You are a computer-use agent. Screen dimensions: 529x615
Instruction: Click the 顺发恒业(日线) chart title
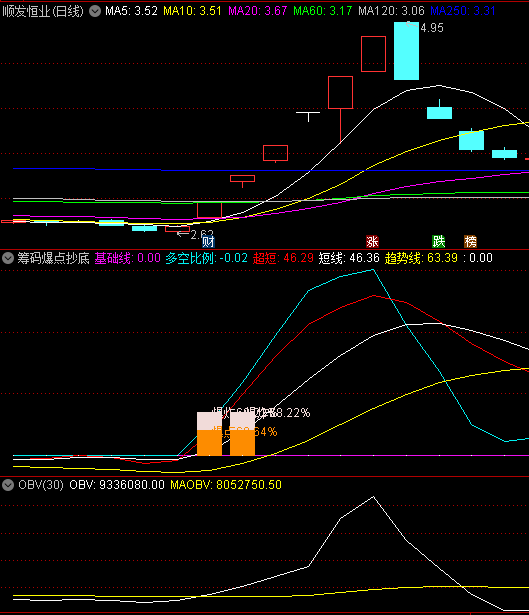[x=43, y=11]
